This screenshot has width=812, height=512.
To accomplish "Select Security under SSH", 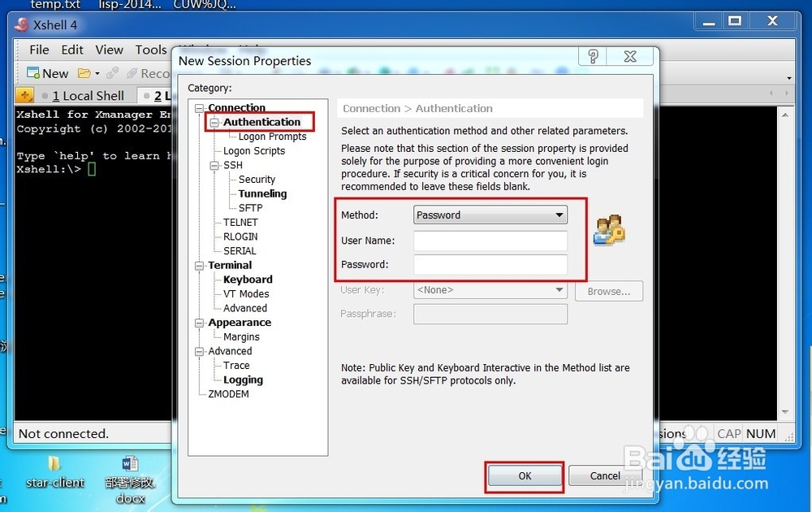I will click(257, 180).
